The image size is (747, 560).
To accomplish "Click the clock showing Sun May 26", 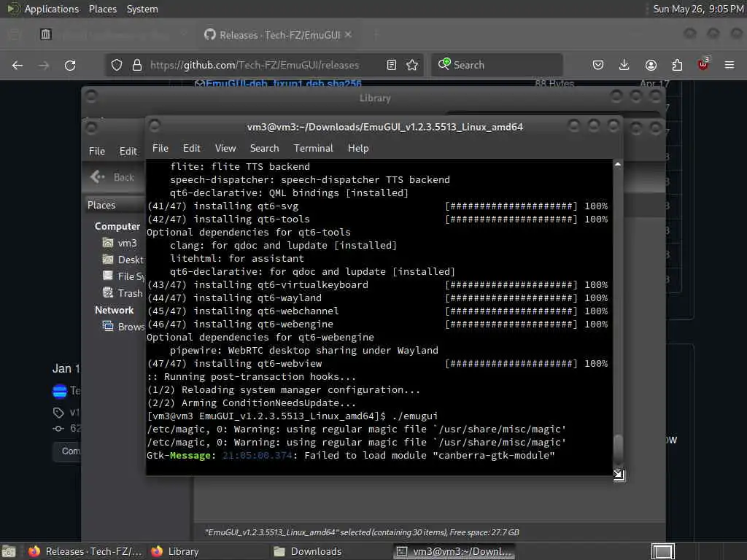I will click(698, 9).
